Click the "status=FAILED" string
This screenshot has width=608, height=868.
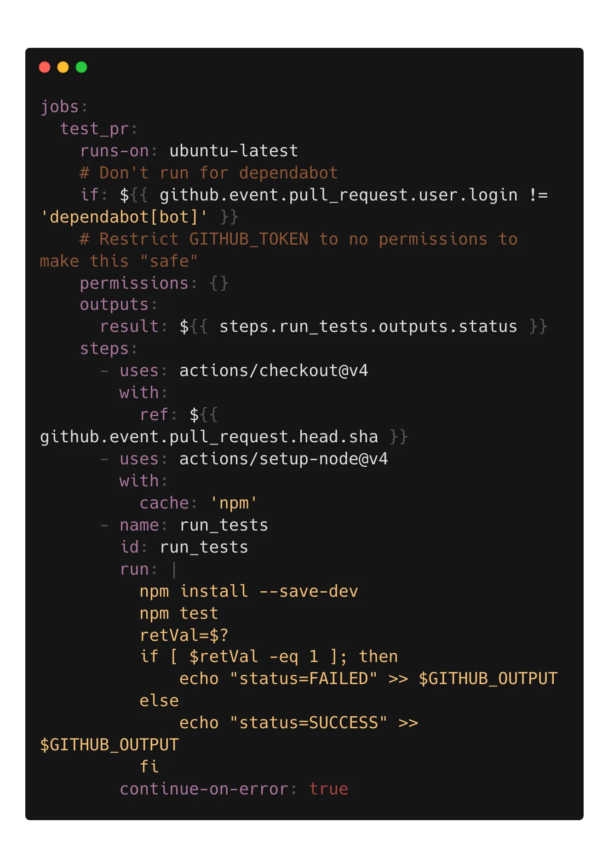click(304, 679)
